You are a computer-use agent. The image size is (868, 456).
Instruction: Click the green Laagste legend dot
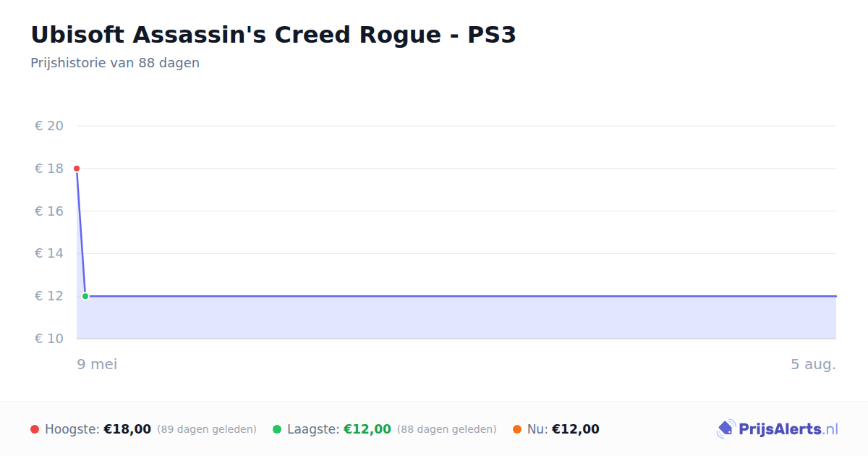(277, 429)
